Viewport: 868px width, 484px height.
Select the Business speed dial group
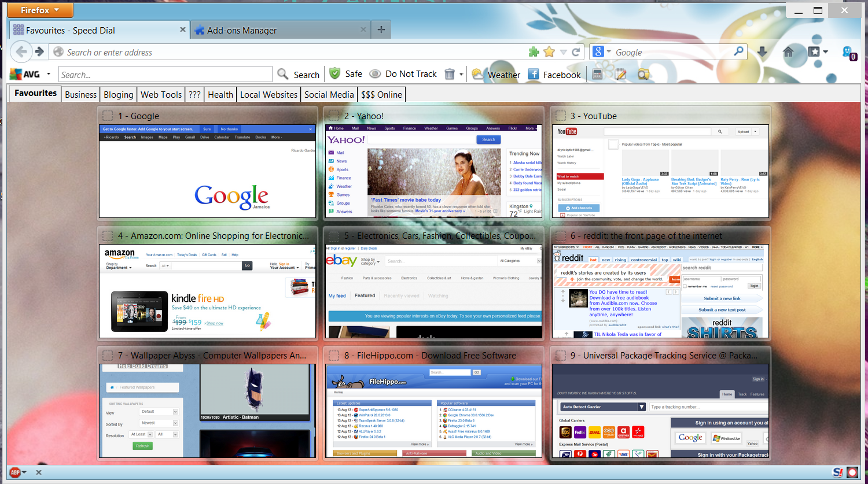tap(80, 94)
